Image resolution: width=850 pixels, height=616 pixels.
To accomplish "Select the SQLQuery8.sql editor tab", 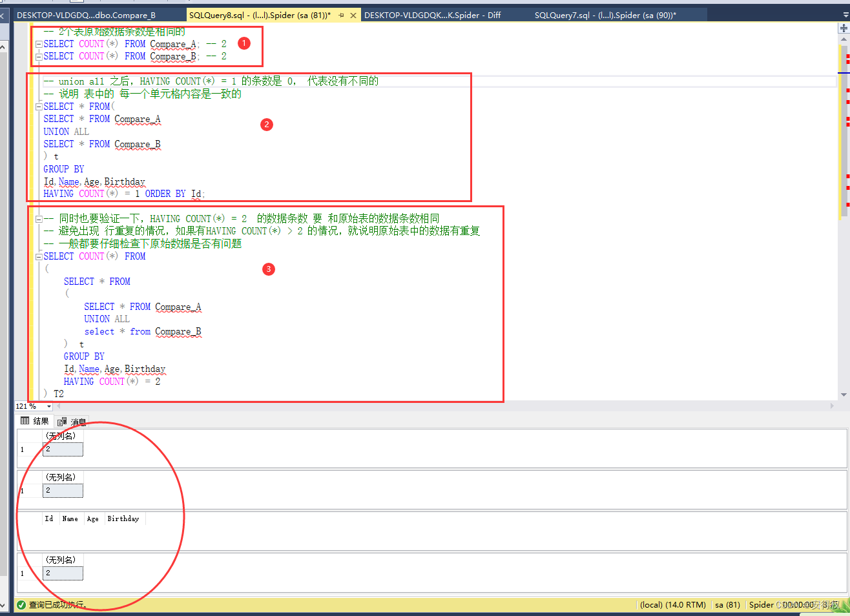I will 260,15.
